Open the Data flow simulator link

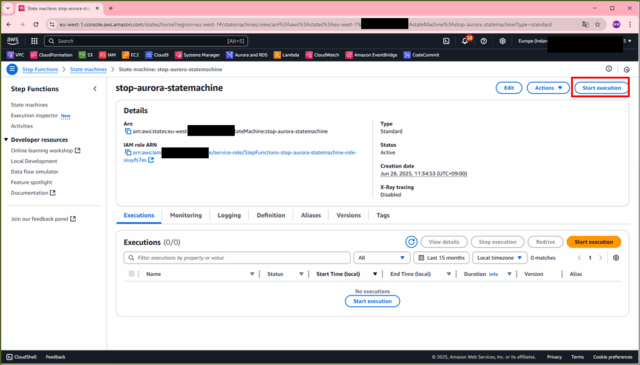pos(34,172)
